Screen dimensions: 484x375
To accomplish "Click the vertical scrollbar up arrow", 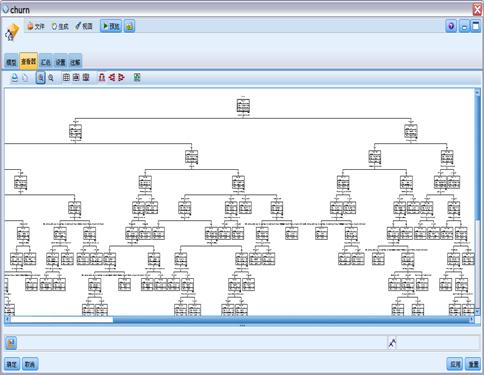I will (477, 92).
